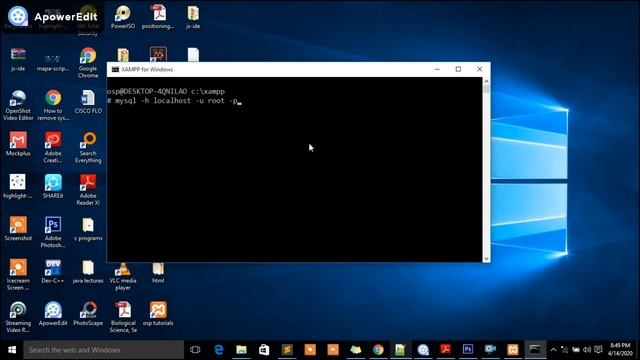The height and width of the screenshot is (360, 640).
Task: Open the positioning PDF file on desktop
Action: point(158,17)
